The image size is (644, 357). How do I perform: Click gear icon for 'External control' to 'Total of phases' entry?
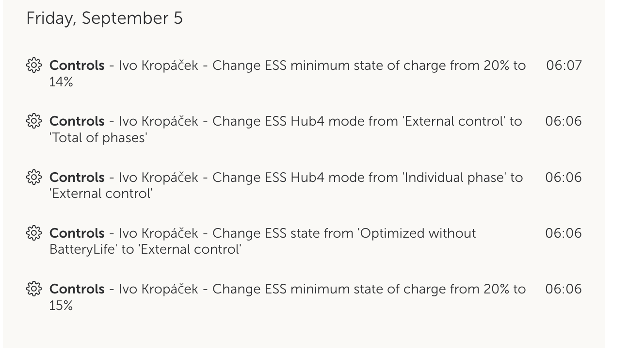[33, 121]
